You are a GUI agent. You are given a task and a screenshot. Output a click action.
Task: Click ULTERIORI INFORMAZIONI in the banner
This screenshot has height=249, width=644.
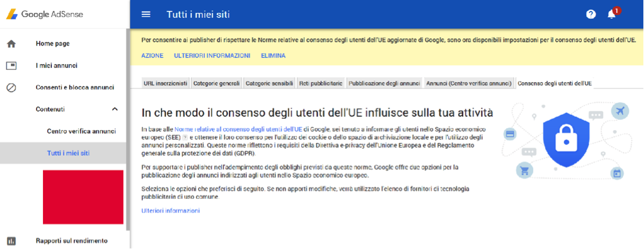click(212, 56)
